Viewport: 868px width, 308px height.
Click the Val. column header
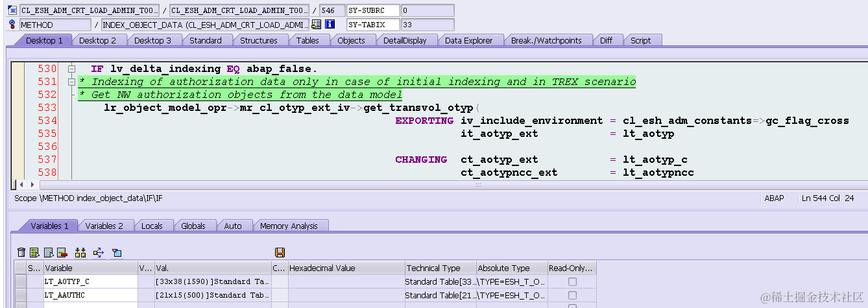click(x=213, y=268)
